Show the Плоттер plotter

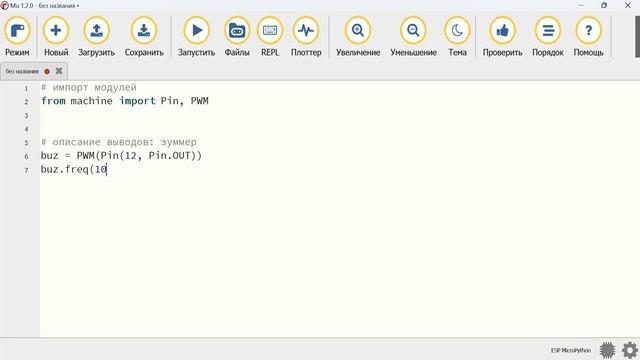click(306, 37)
